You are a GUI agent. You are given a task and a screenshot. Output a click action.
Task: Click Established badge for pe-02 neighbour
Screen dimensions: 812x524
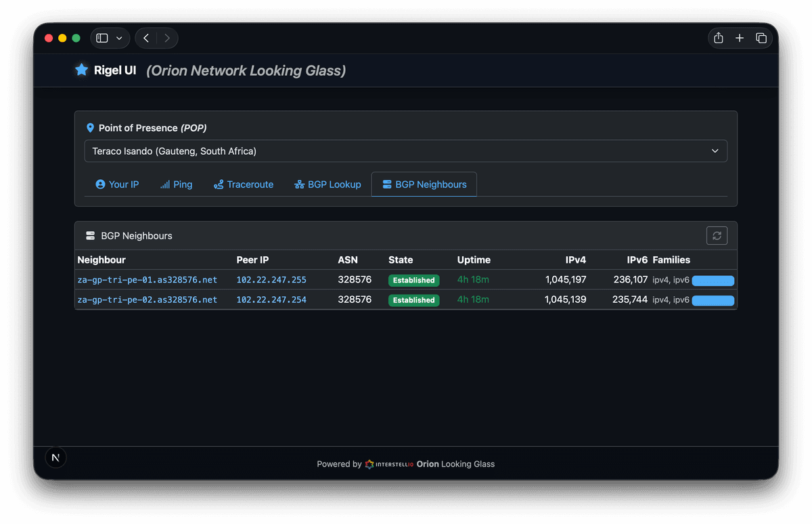[413, 300]
